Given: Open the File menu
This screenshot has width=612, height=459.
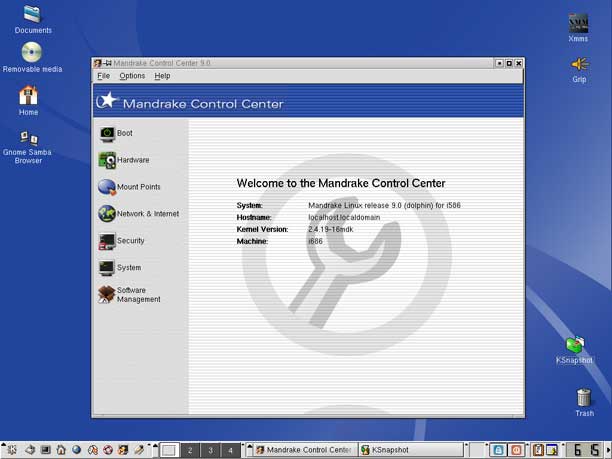Looking at the screenshot, I should (x=103, y=76).
